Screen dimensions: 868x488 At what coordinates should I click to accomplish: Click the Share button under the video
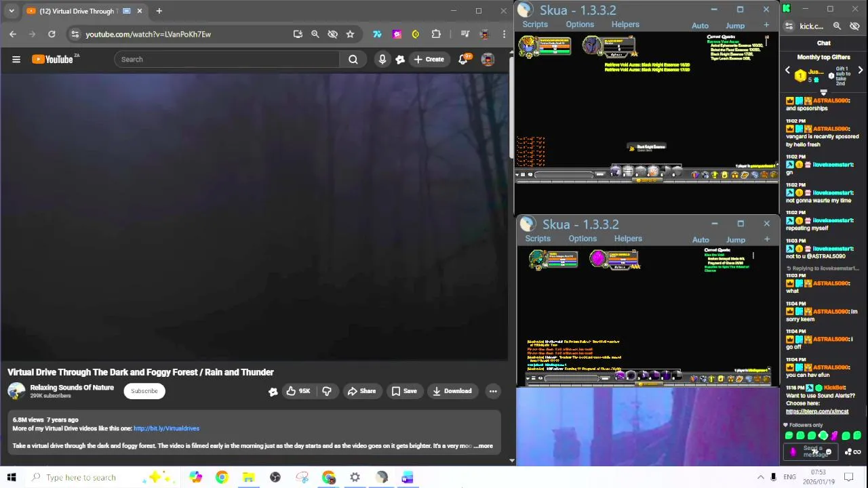coord(361,391)
